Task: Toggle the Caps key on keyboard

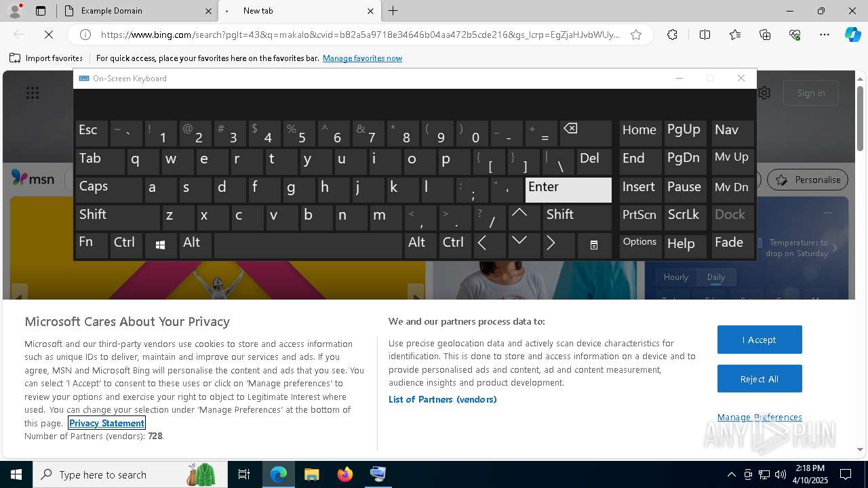Action: click(109, 190)
